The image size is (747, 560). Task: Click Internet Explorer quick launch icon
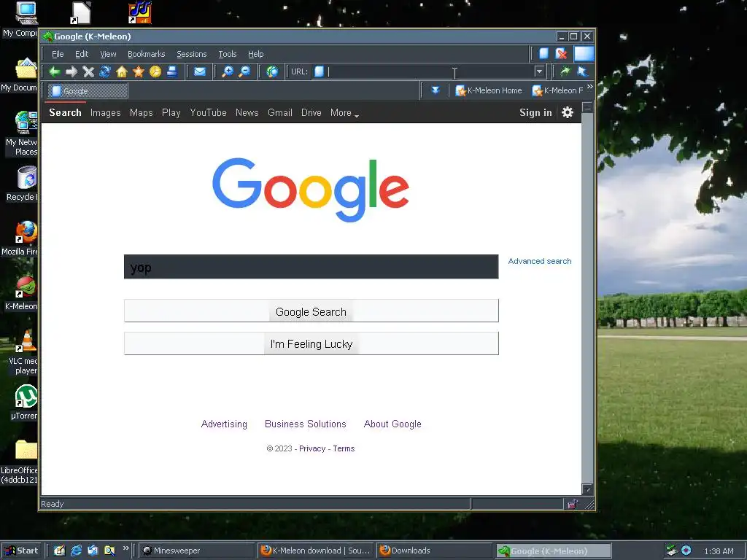[76, 551]
